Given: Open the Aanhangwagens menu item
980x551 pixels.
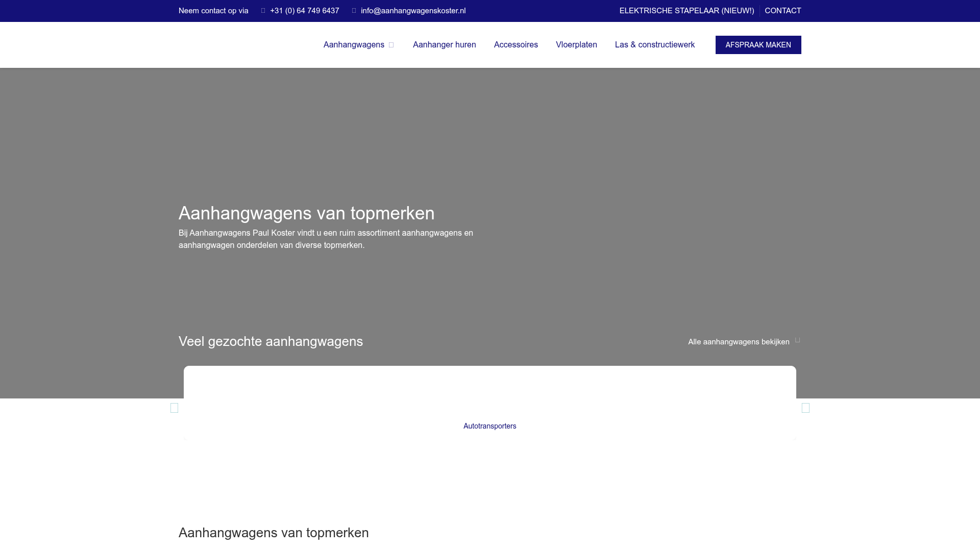Looking at the screenshot, I should 354,45.
